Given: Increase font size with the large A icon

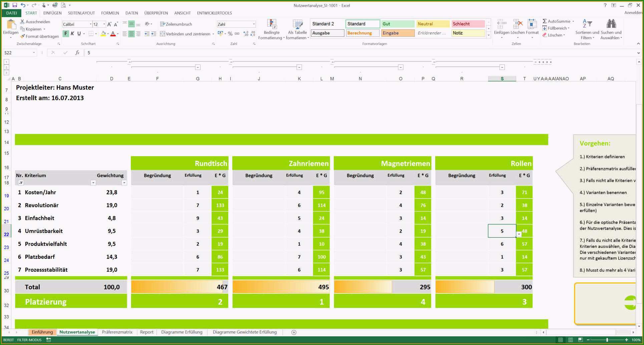Looking at the screenshot, I should click(x=109, y=24).
